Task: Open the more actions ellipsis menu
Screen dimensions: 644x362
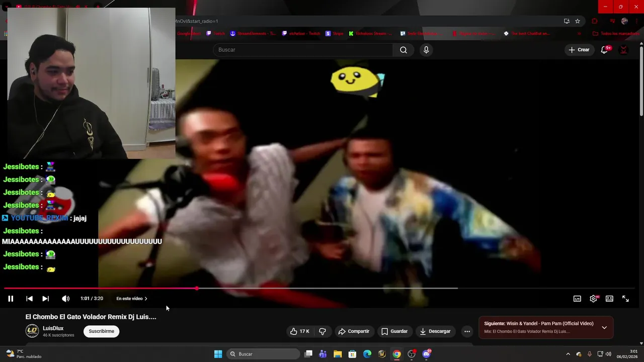Action: tap(467, 331)
